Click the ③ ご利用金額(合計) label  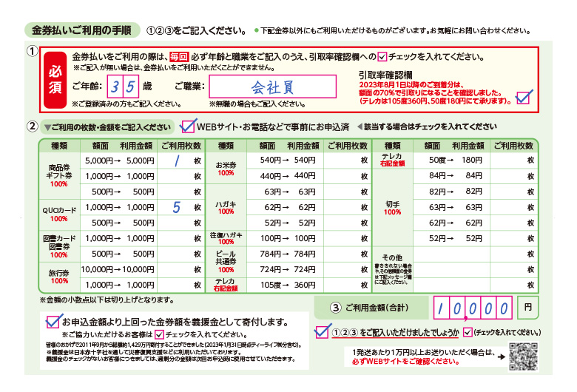click(x=371, y=308)
